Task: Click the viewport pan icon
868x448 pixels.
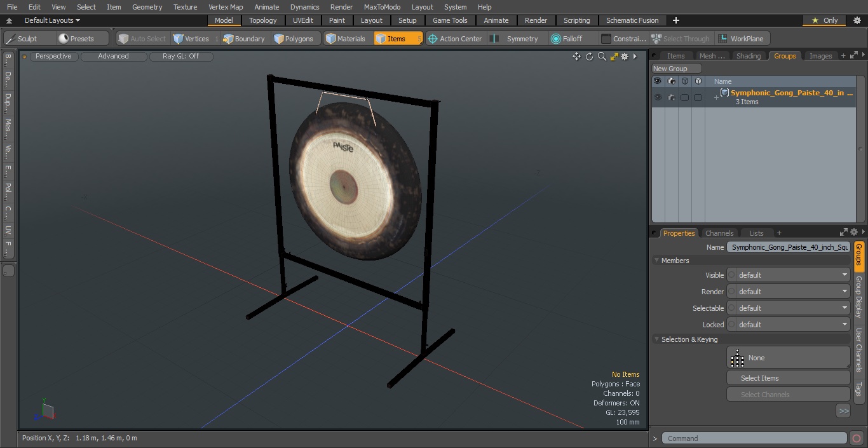Action: pos(576,57)
